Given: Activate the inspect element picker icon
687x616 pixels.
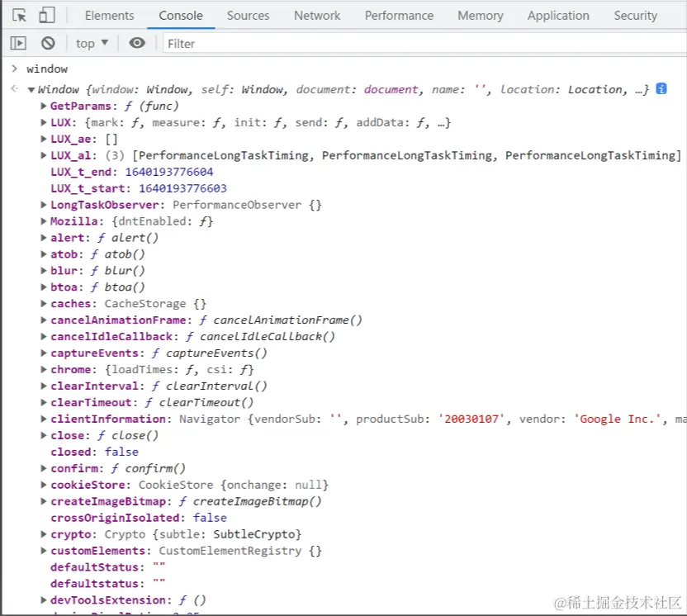Looking at the screenshot, I should click(x=19, y=16).
